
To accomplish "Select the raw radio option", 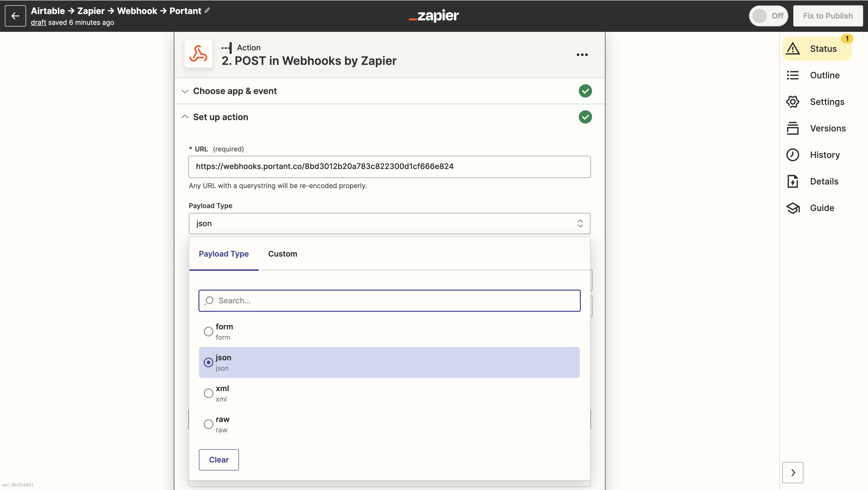I will 208,424.
